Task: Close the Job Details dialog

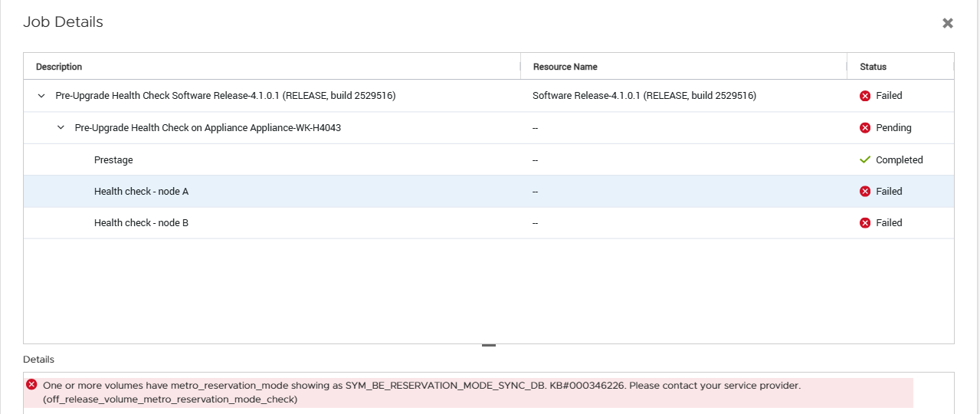Action: tap(948, 23)
